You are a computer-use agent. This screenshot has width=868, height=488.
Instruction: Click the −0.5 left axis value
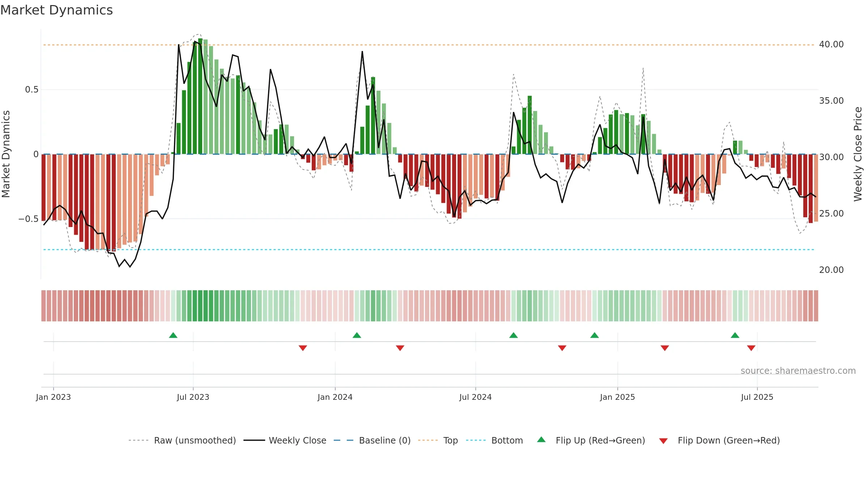coord(29,219)
